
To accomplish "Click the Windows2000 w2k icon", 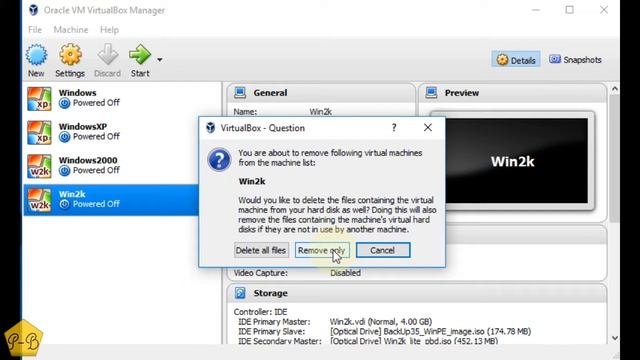I will [x=39, y=166].
